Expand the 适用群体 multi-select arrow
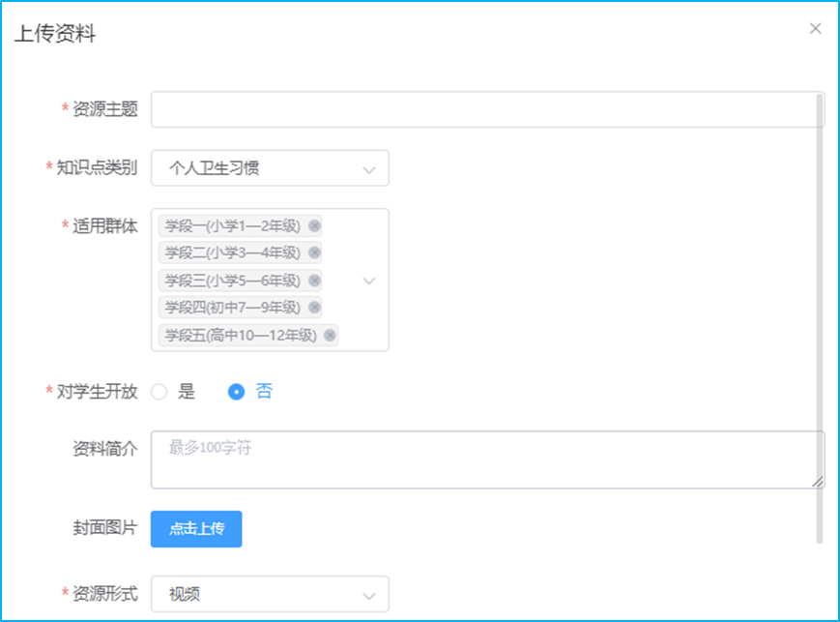The width and height of the screenshot is (840, 622). click(x=368, y=281)
